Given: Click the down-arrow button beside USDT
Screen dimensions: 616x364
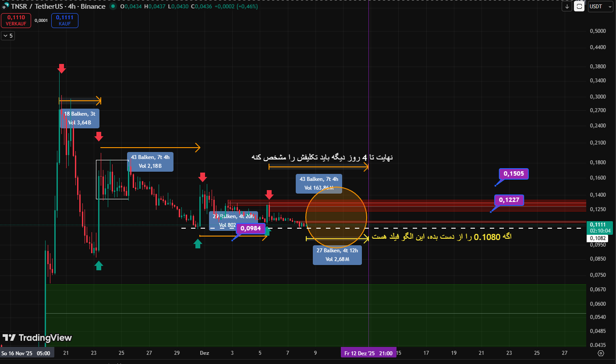Looking at the screenshot, I should 567,7.
